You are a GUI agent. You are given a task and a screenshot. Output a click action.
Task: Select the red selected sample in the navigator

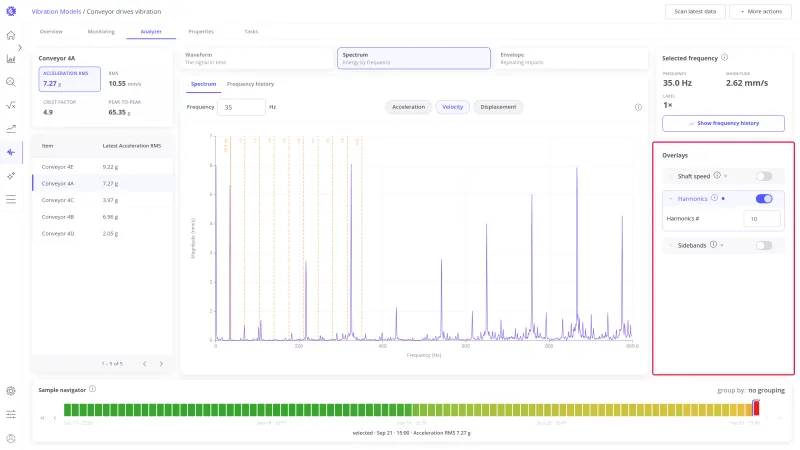point(756,408)
